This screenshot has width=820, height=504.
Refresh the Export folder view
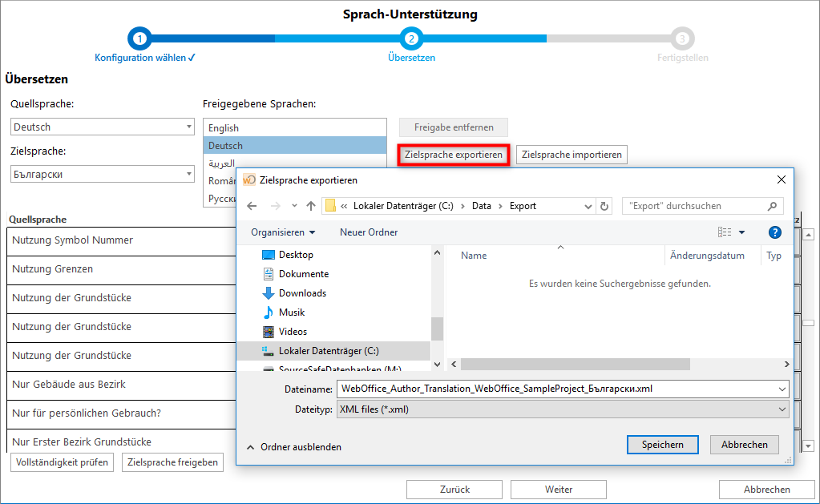(x=604, y=206)
